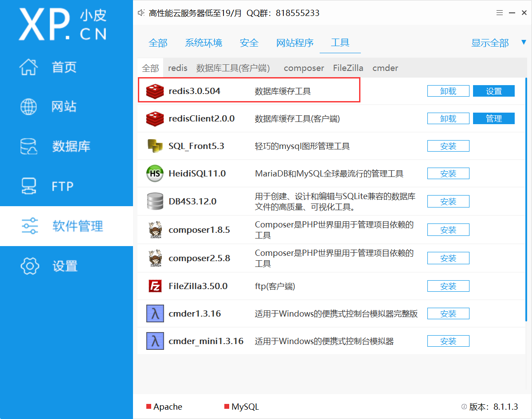Install cmder_mini1.3.16

coord(448,341)
